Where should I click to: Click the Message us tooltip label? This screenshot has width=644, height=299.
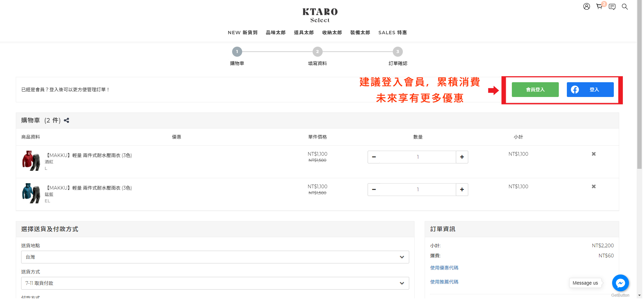585,283
